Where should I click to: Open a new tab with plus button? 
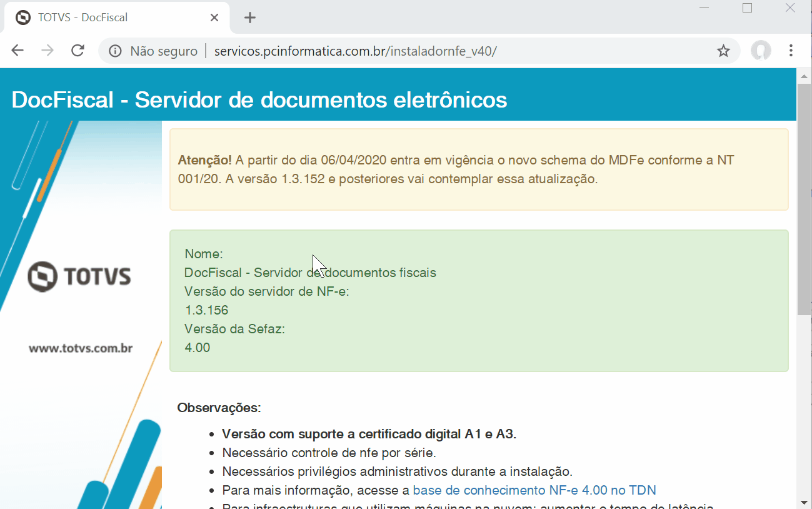point(250,18)
